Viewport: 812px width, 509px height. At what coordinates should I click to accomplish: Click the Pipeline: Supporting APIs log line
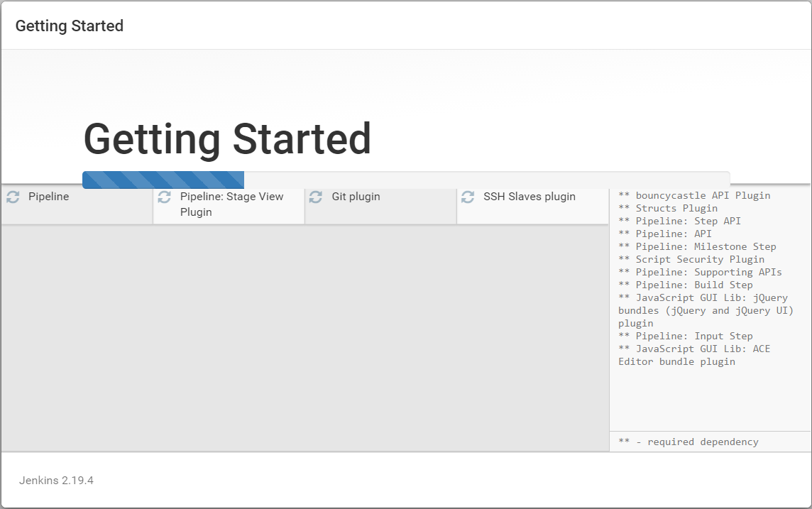[700, 272]
